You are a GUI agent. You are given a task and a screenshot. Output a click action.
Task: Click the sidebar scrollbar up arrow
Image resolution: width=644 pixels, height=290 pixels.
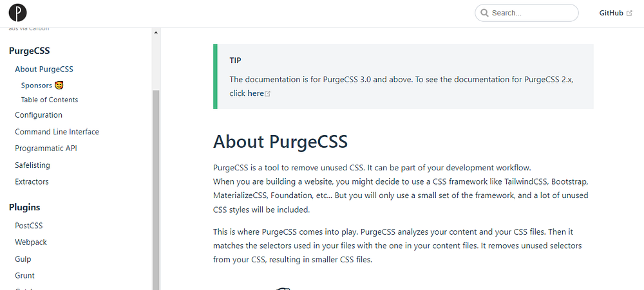point(156,32)
